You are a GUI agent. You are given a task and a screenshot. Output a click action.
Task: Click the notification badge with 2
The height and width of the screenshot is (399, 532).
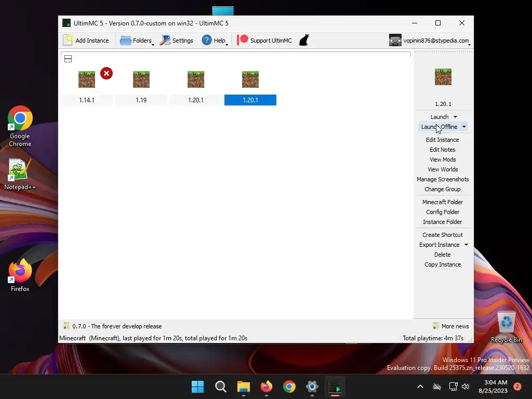pos(517,387)
